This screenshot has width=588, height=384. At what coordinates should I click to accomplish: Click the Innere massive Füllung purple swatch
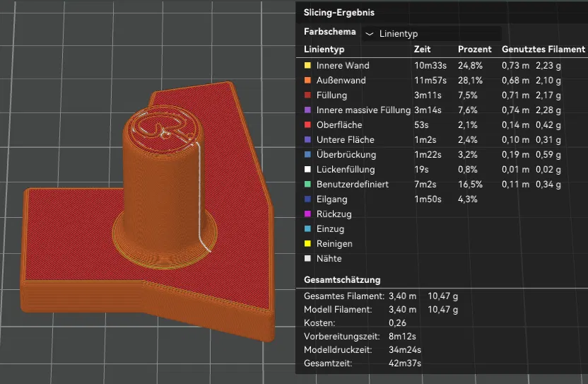pyautogui.click(x=307, y=110)
